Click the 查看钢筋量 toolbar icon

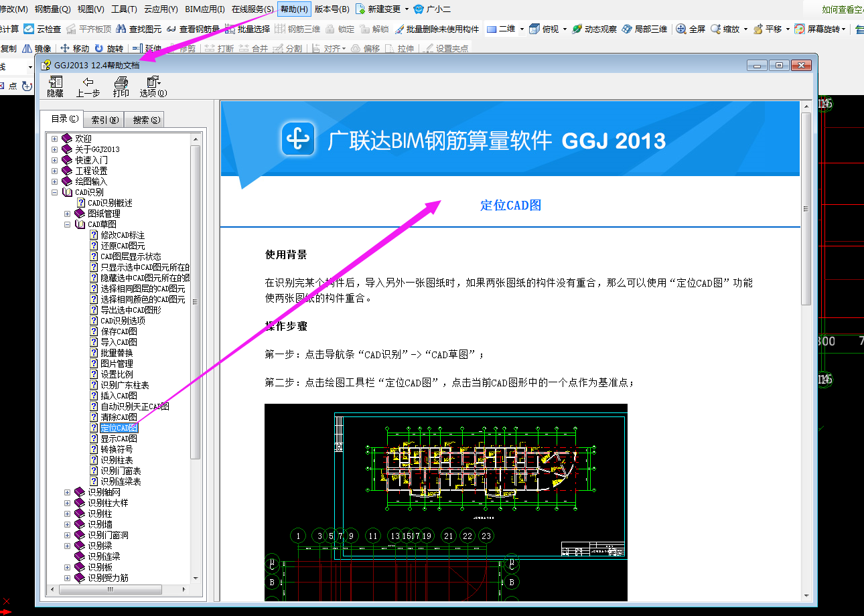pos(171,29)
